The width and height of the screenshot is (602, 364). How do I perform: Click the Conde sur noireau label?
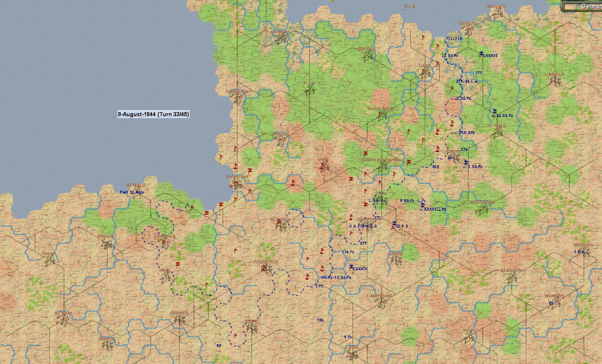tap(381, 159)
